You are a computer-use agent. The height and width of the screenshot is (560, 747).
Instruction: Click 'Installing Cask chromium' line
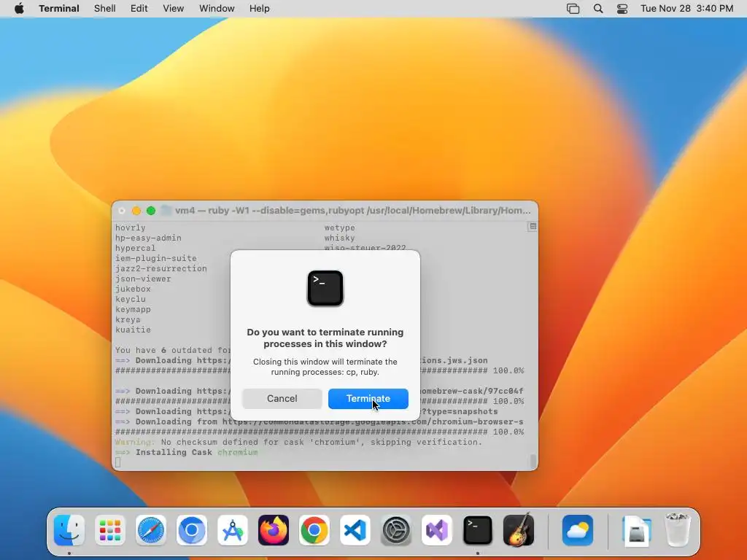click(187, 452)
